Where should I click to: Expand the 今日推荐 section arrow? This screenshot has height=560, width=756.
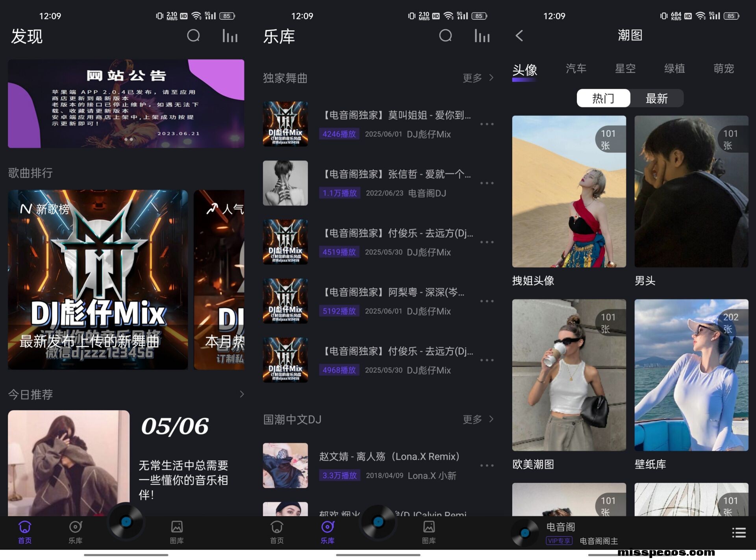click(242, 394)
